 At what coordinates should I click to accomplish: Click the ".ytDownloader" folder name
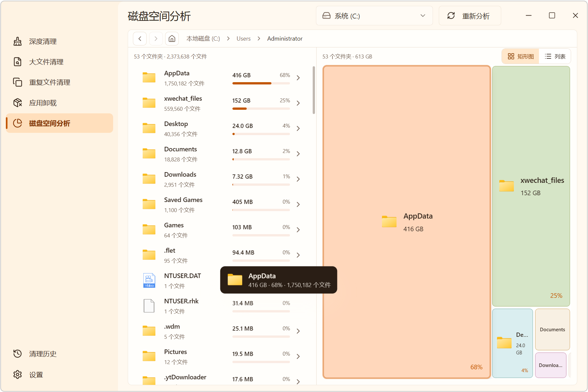click(185, 377)
